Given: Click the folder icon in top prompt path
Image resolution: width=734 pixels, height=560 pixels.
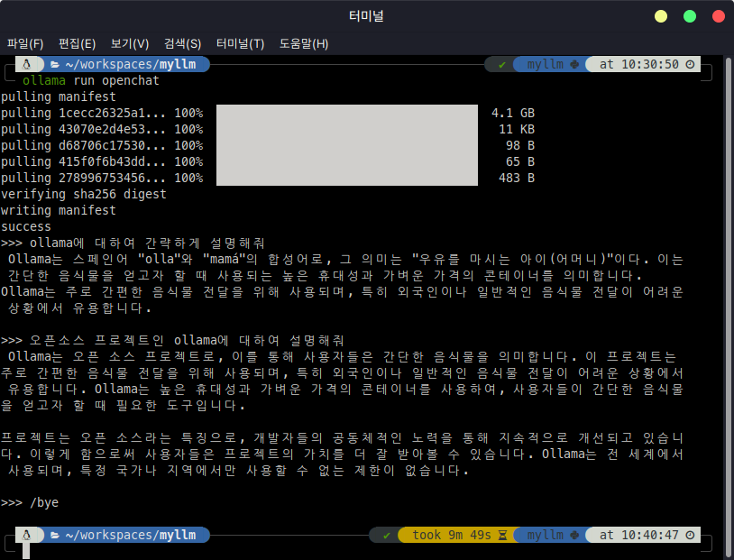Looking at the screenshot, I should [55, 65].
